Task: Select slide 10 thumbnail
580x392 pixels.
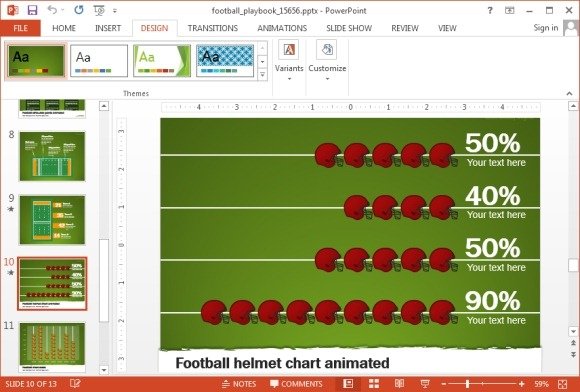Action: click(x=52, y=284)
